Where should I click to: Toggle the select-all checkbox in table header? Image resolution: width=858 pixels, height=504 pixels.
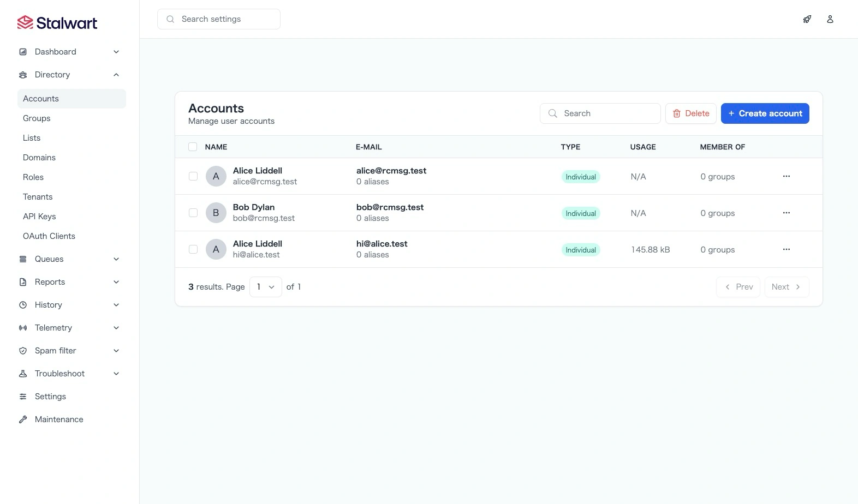[x=193, y=147]
